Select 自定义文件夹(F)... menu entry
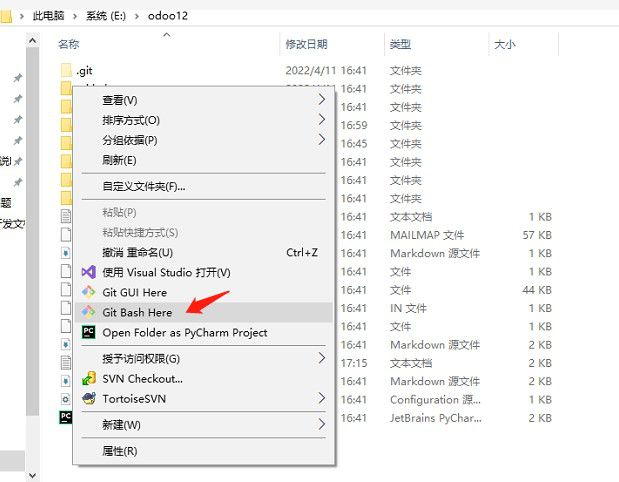Screen dimensions: 619x482 pos(143,186)
